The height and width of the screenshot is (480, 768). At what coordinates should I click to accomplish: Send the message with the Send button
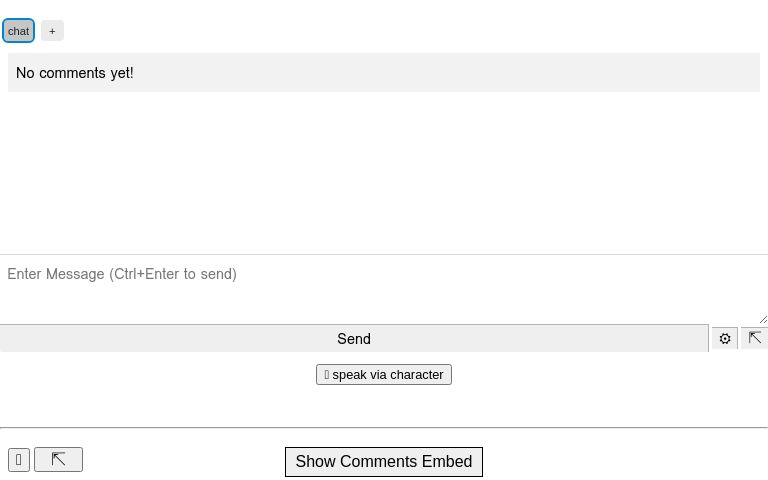[x=354, y=338]
